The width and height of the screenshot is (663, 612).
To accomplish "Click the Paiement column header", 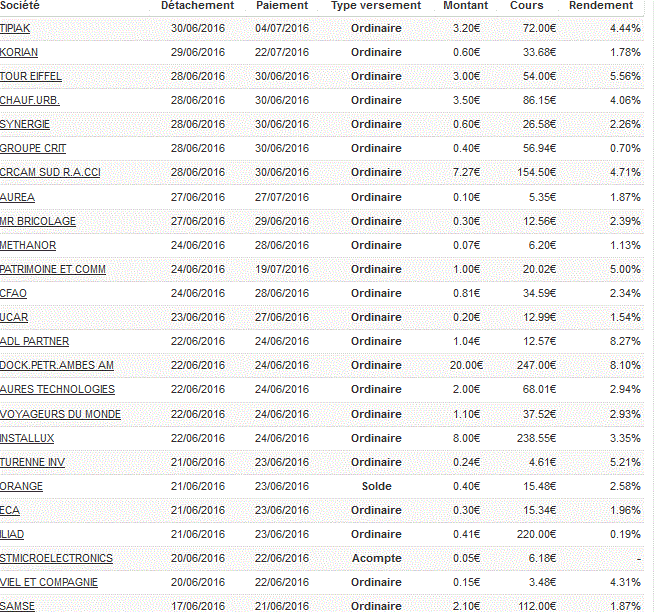I will 282,5.
